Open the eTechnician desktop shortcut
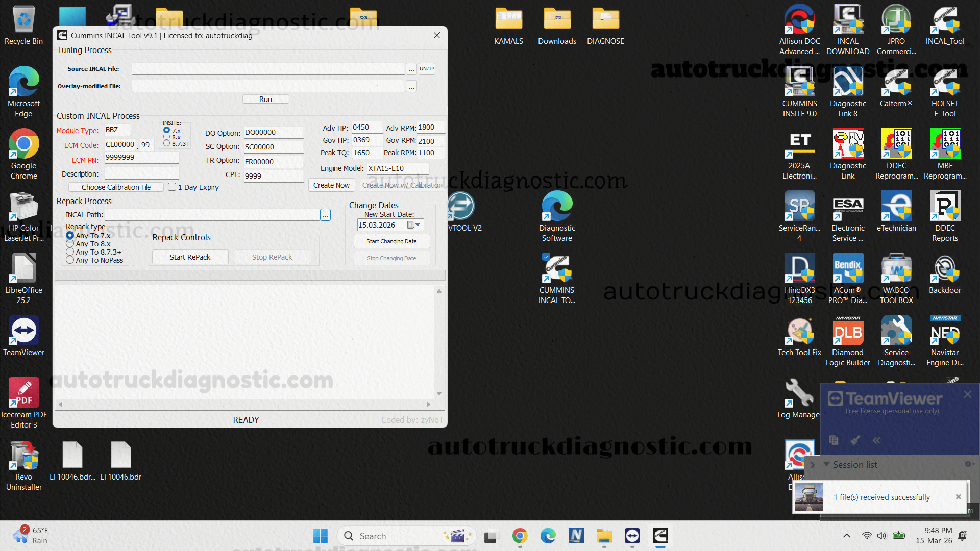Image resolution: width=980 pixels, height=551 pixels. (x=896, y=212)
